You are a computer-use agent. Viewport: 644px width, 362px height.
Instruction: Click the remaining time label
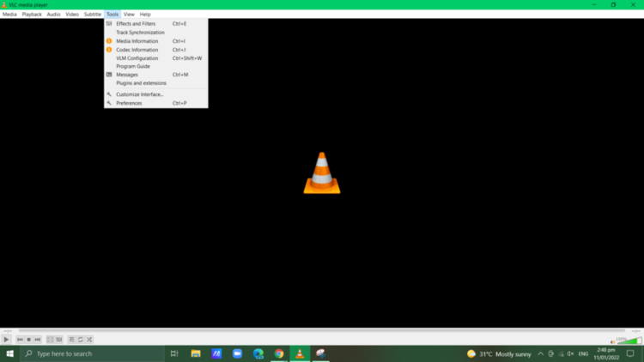(635, 331)
